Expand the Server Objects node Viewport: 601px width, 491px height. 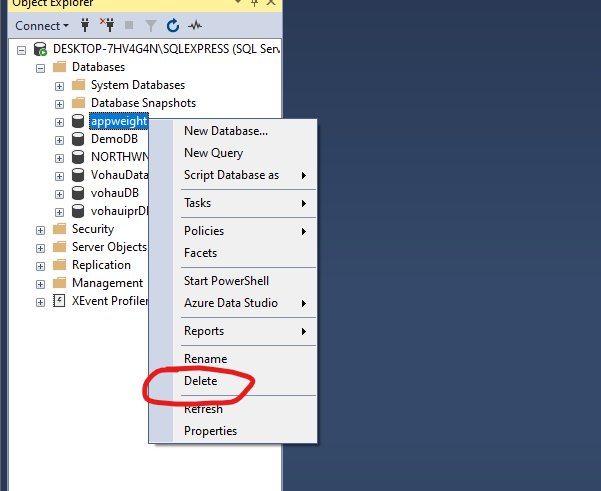(x=40, y=248)
